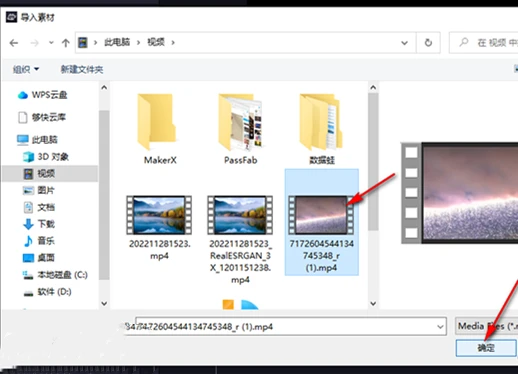518x374 pixels.
Task: Expand the file name dropdown arrow
Action: 440,327
